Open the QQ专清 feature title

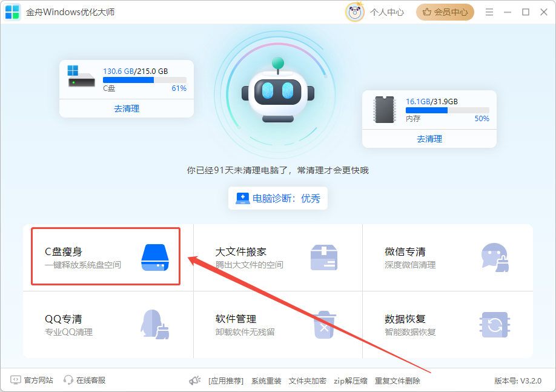[64, 319]
